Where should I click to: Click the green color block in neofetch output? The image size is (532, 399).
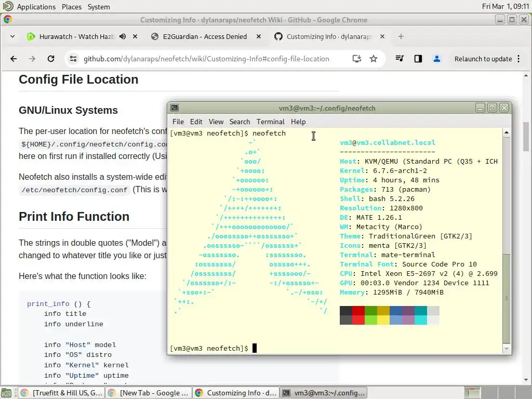point(371,315)
